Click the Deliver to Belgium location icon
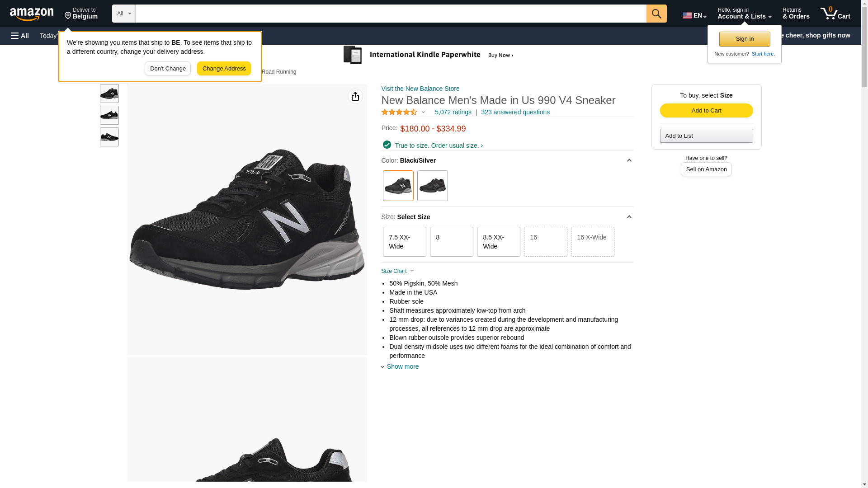Screen dimensions: 868x488 click(x=68, y=16)
